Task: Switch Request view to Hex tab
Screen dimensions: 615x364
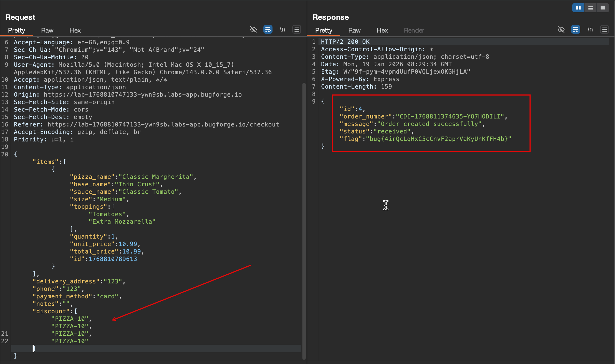Action: 75,30
